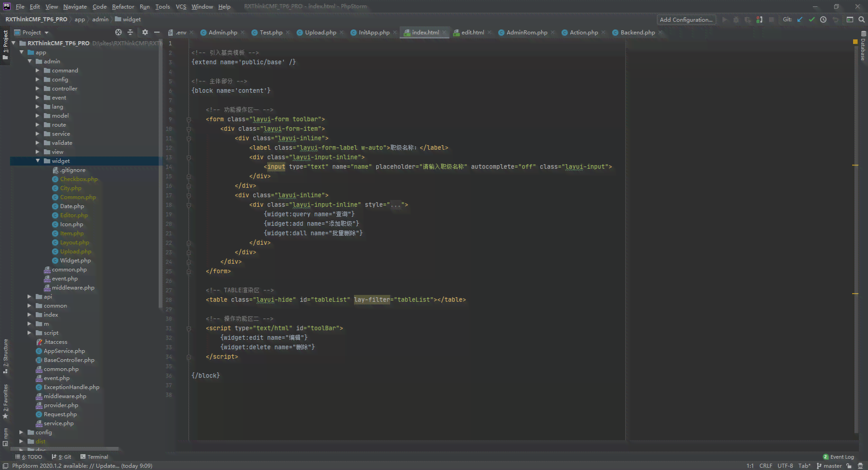Click the yellow inspection indicator atop editor scrollbar

[855, 42]
